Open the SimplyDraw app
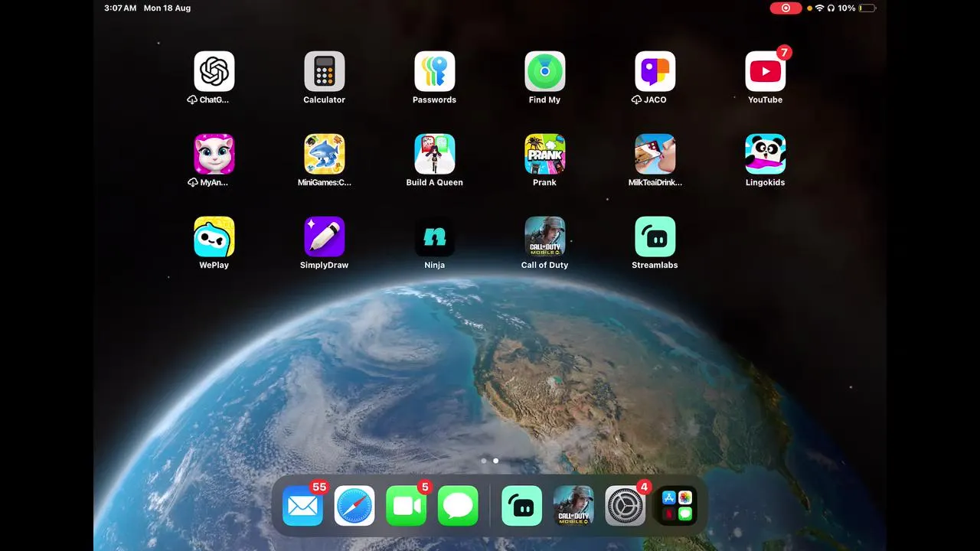Viewport: 980px width, 551px height. [325, 236]
